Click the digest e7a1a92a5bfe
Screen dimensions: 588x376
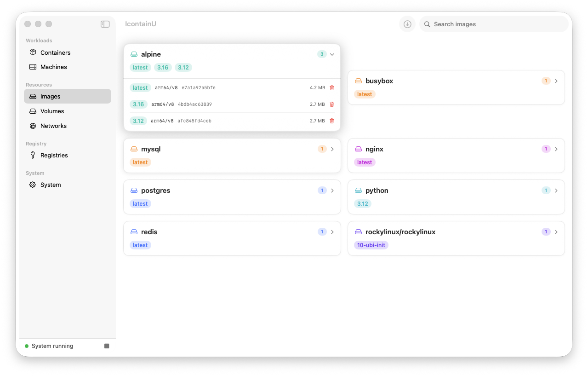199,88
